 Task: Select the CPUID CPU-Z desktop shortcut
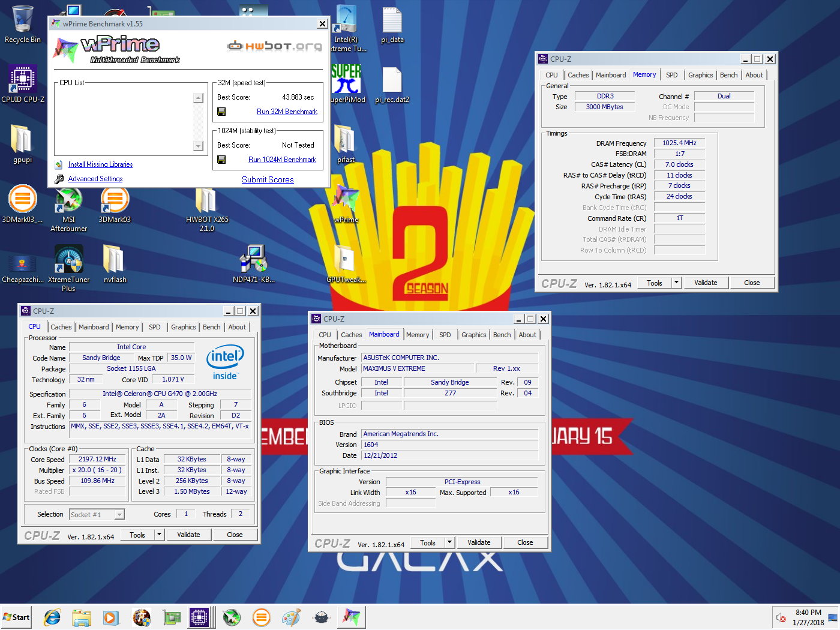coord(23,84)
